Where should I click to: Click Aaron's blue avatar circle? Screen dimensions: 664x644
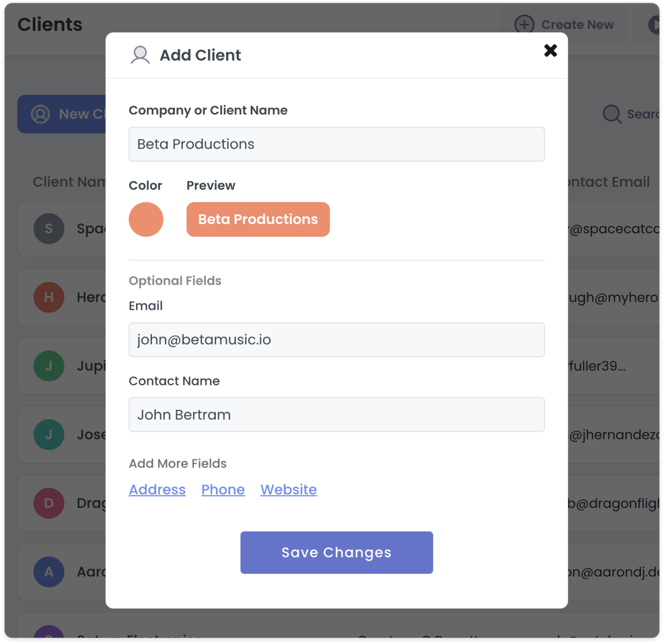click(49, 572)
